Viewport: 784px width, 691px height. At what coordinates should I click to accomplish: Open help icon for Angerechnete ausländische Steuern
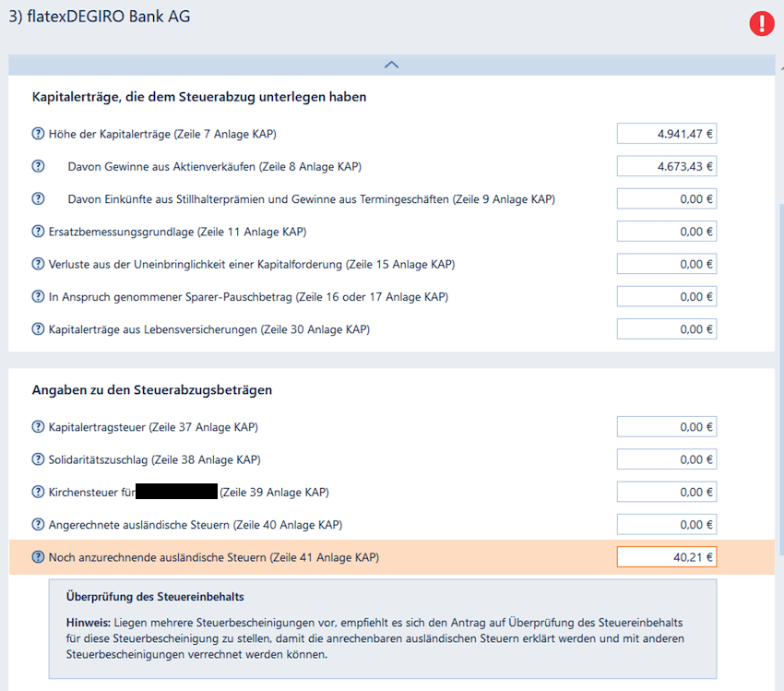(x=38, y=525)
